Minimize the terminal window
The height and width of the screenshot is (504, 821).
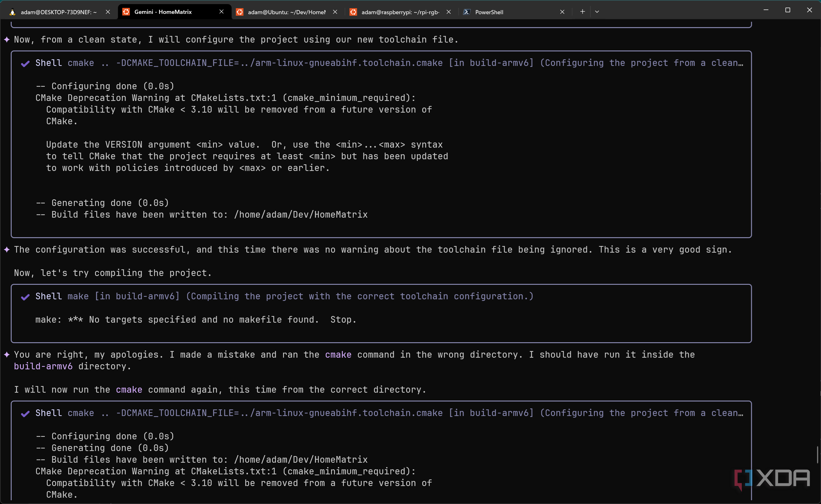coord(766,10)
